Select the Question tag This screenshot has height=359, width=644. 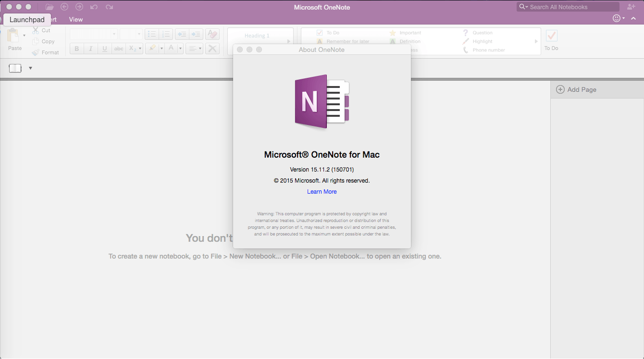point(478,33)
